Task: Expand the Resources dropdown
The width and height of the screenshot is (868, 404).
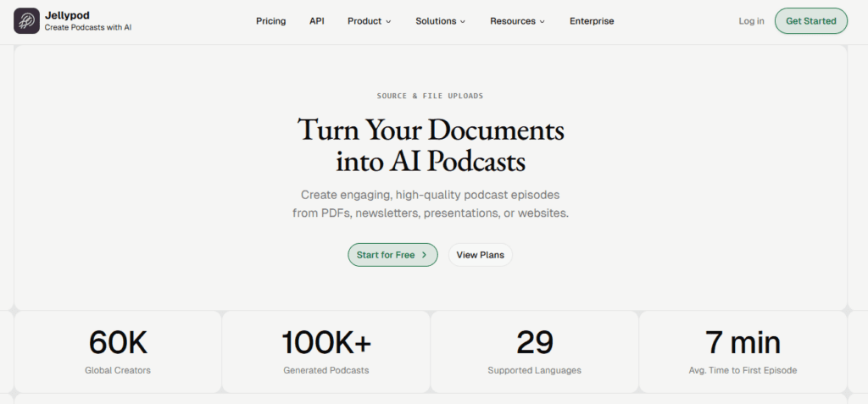Action: pyautogui.click(x=517, y=21)
